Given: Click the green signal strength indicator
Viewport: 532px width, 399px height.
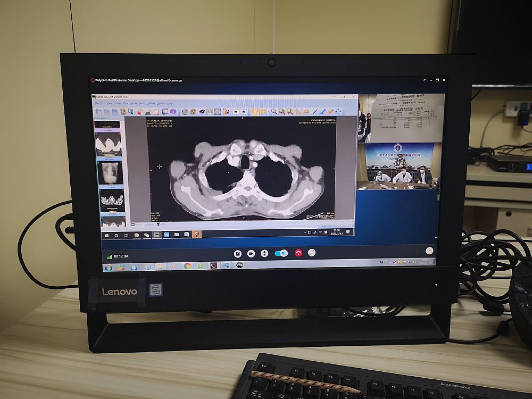Looking at the screenshot, I should pos(110,257).
